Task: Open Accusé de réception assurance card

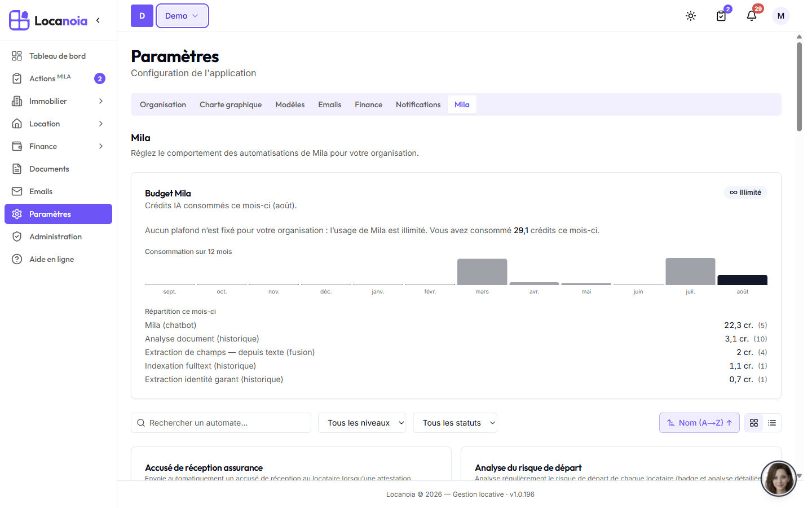Action: pos(291,464)
